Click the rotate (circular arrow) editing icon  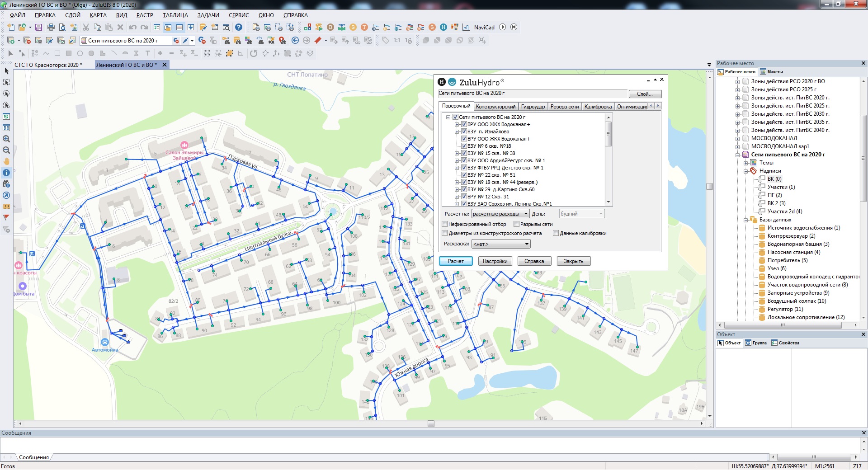[254, 53]
